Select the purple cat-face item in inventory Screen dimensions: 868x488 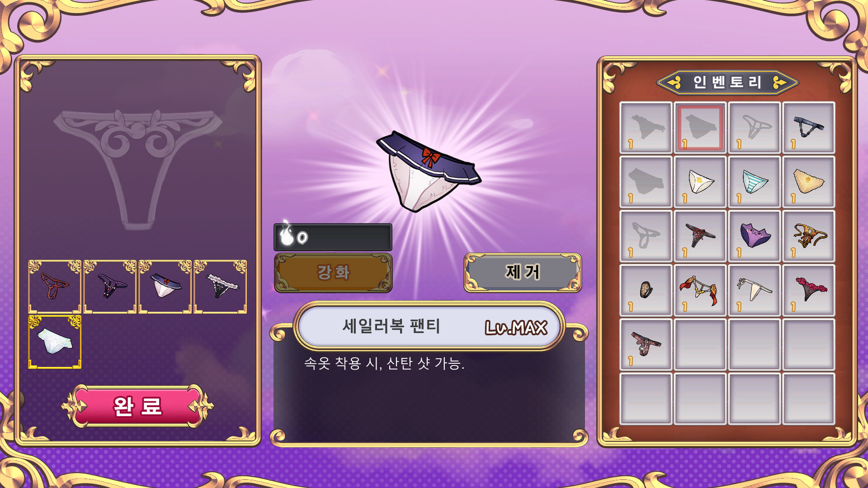755,236
